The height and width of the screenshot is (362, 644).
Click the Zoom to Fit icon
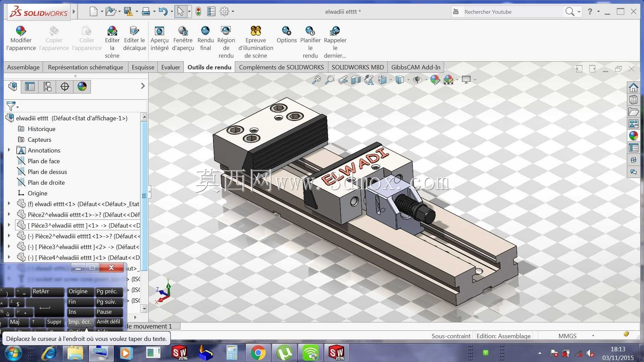[x=316, y=80]
